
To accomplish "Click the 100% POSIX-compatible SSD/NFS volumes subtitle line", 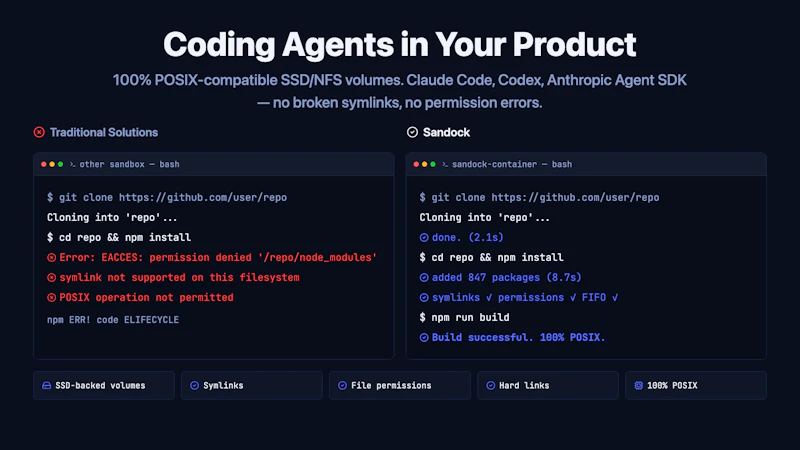I will click(x=399, y=80).
